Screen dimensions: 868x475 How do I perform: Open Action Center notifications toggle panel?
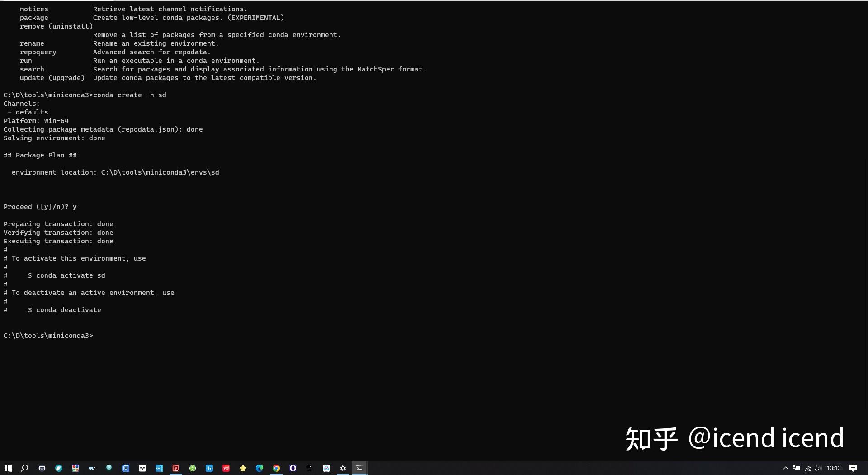point(853,468)
